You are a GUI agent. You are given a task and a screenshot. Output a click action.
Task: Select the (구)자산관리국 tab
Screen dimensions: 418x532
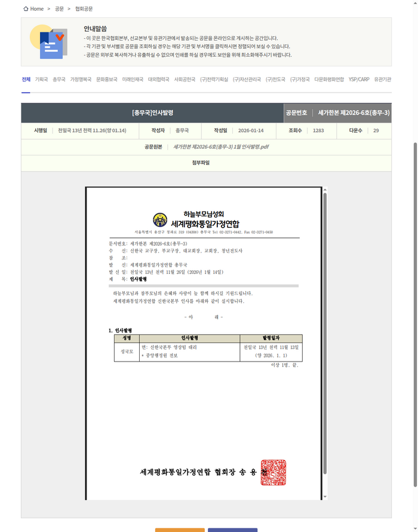click(247, 80)
